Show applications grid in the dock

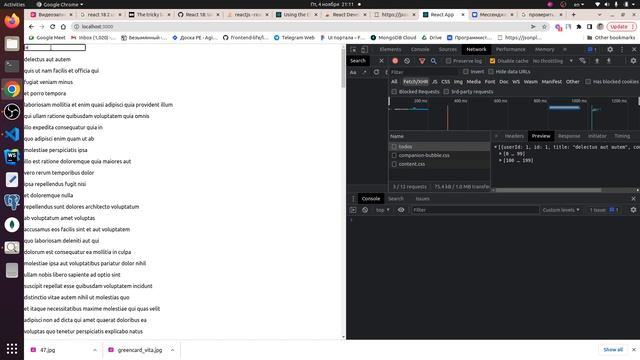(12, 349)
